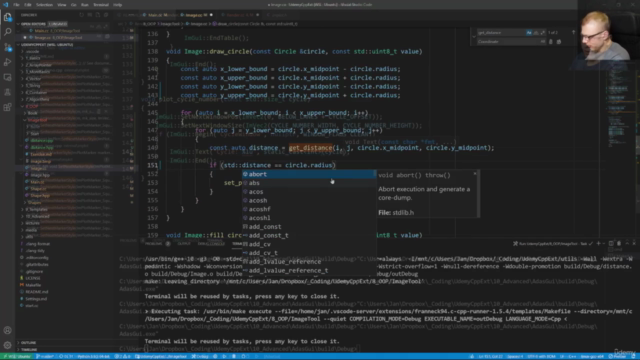Toggle Match Whole Word in find widget

[536, 32]
